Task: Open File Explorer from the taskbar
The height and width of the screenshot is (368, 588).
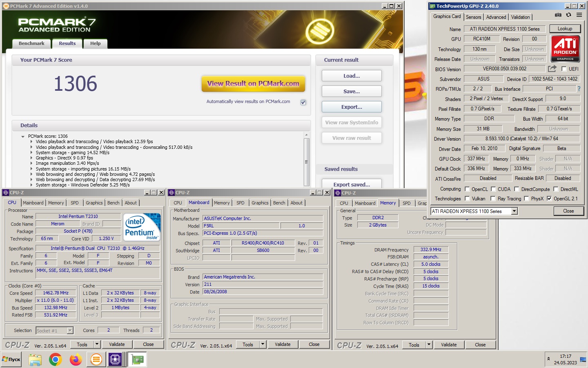Action: click(x=35, y=359)
